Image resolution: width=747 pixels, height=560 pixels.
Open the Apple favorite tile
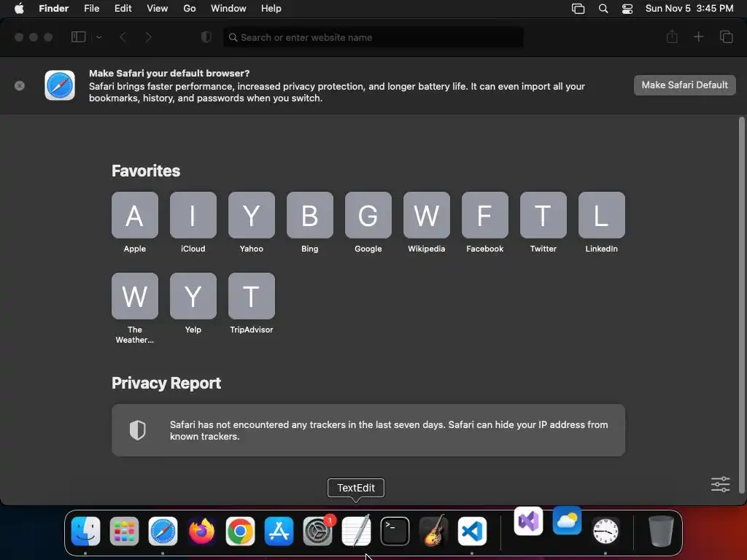[135, 215]
